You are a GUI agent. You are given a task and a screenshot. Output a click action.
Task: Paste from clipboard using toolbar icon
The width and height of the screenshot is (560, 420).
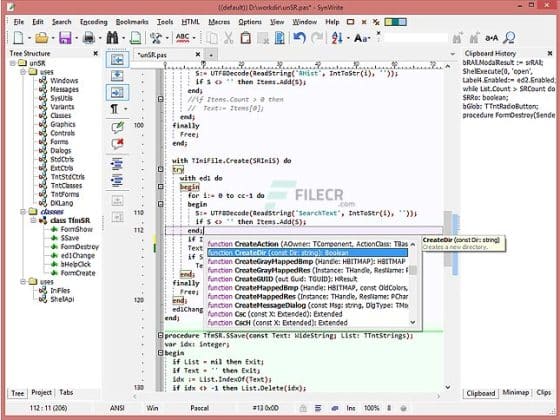pyautogui.click(x=245, y=38)
